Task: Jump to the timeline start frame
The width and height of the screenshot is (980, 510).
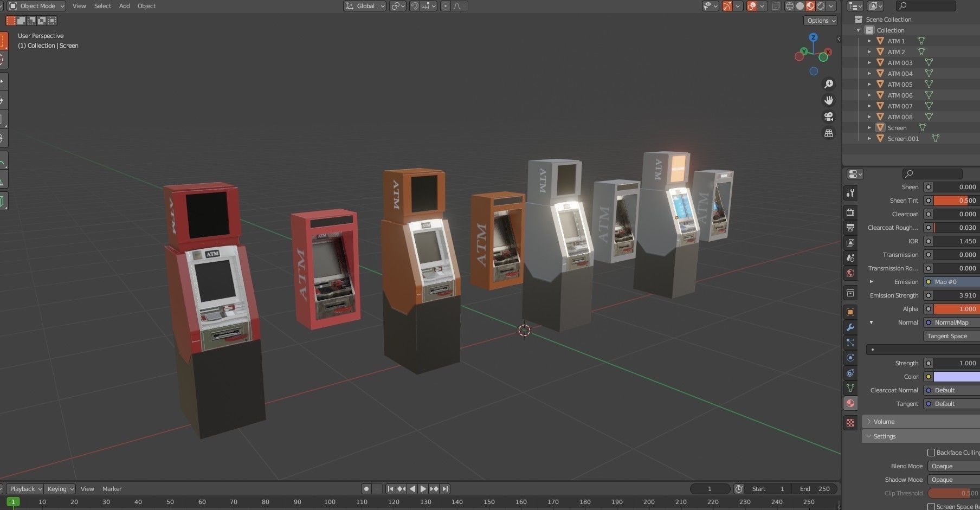Action: (x=390, y=489)
